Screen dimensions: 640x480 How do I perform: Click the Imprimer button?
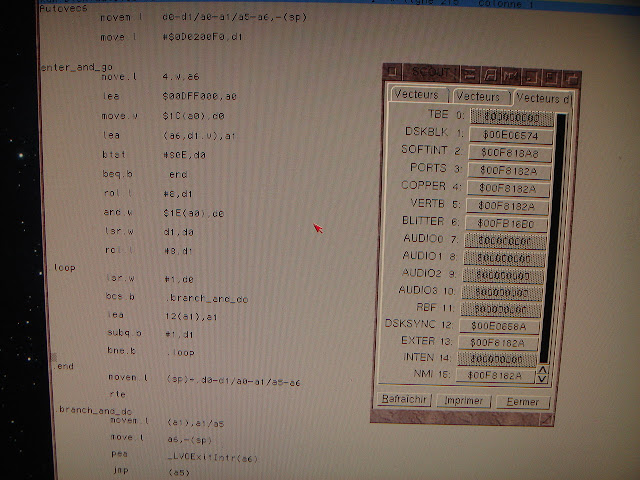[464, 401]
